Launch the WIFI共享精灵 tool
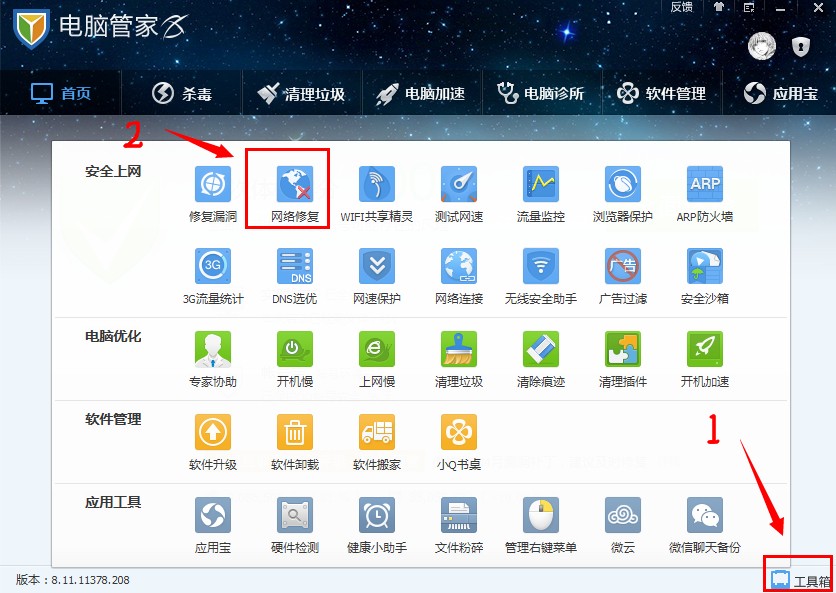The width and height of the screenshot is (836, 593). coord(376,184)
